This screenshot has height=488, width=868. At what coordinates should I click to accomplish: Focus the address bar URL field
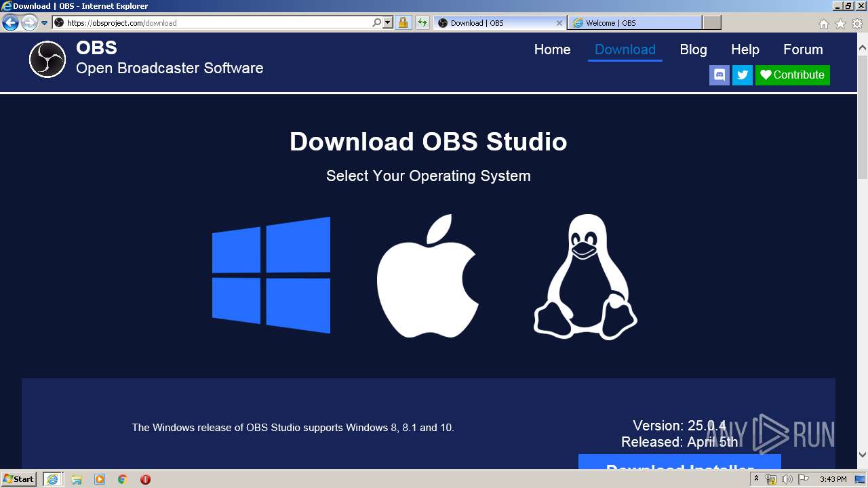(217, 22)
